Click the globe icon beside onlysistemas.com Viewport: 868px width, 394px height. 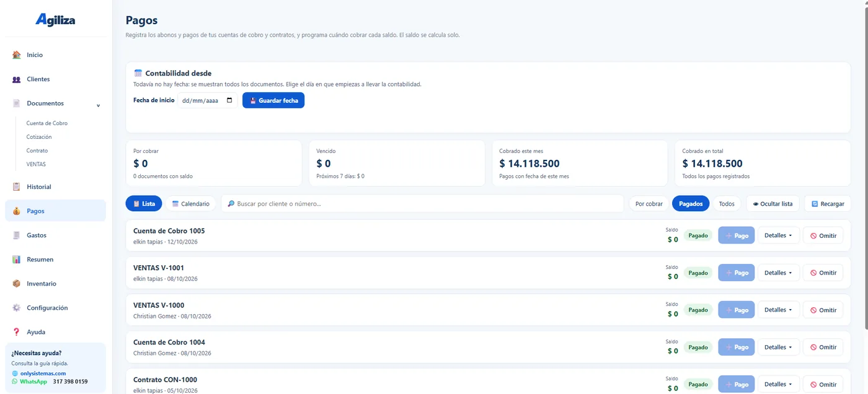coord(15,374)
